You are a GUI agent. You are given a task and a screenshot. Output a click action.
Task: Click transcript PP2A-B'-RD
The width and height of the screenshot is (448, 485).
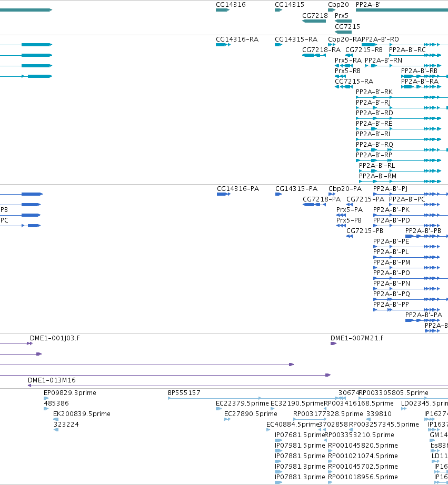click(x=375, y=113)
